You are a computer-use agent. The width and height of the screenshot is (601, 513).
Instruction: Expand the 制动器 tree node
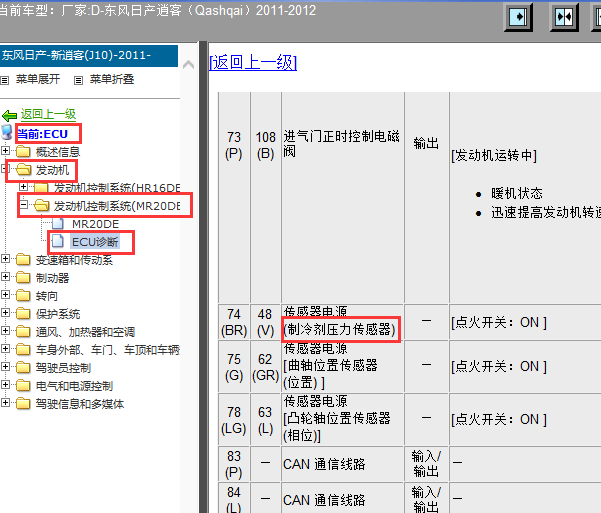(5, 276)
